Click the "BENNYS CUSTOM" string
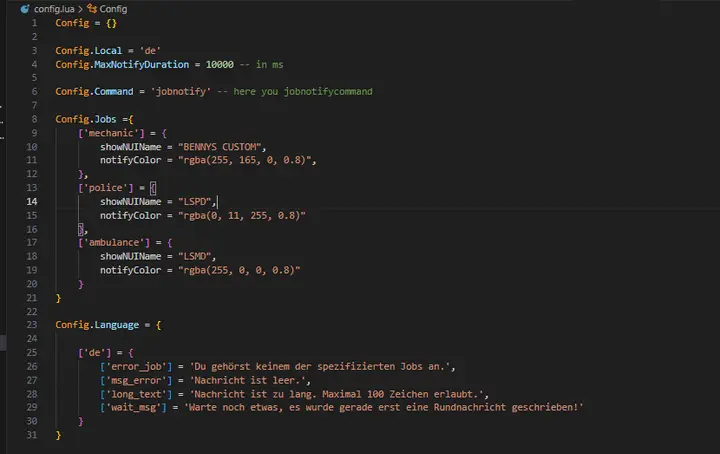The image size is (720, 454). [220, 147]
